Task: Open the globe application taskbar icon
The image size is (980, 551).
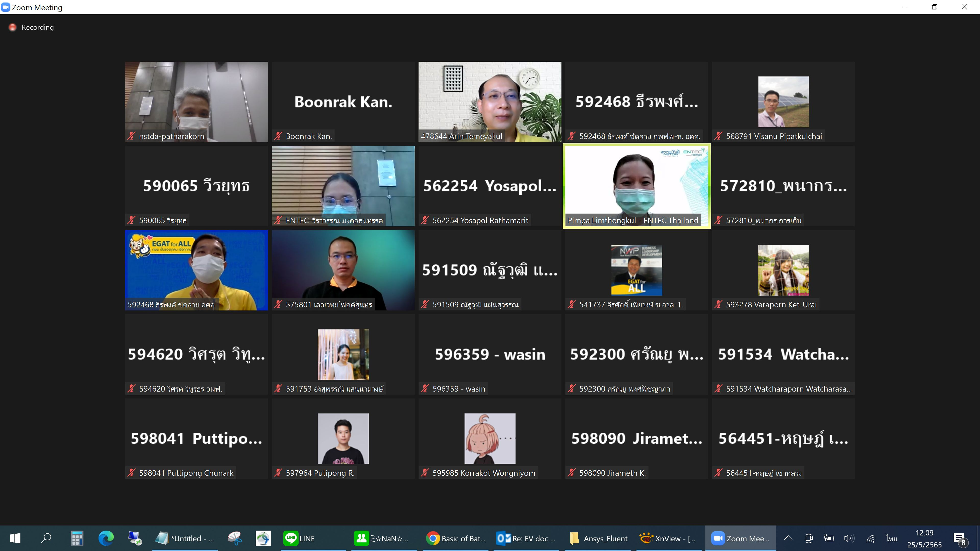Action: (263, 539)
